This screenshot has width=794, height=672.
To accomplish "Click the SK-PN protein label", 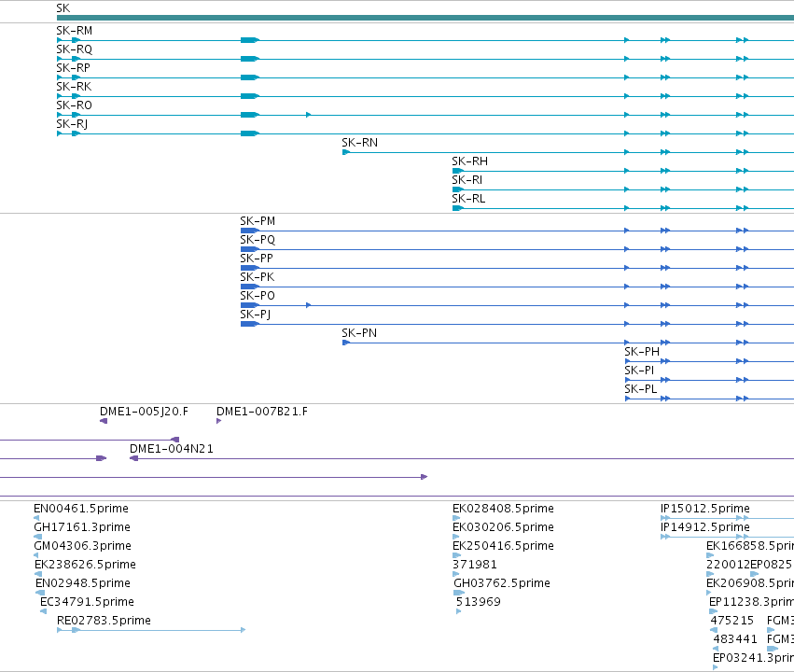I will point(359,334).
